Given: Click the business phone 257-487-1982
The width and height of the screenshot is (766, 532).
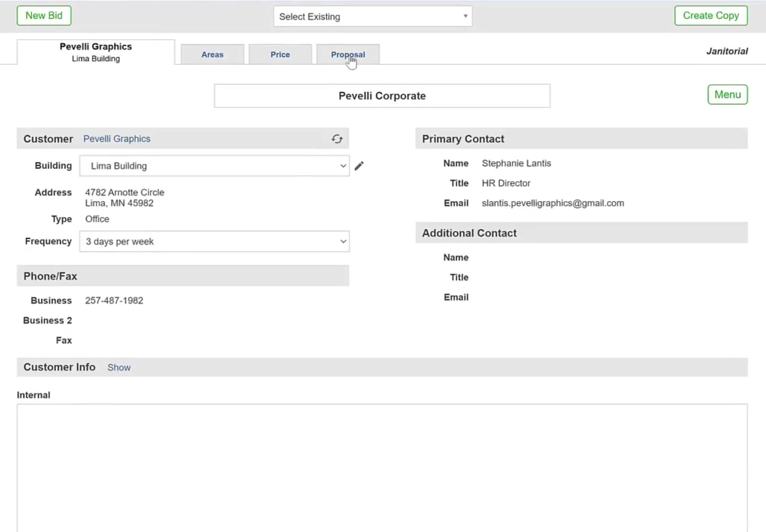Looking at the screenshot, I should click(114, 300).
